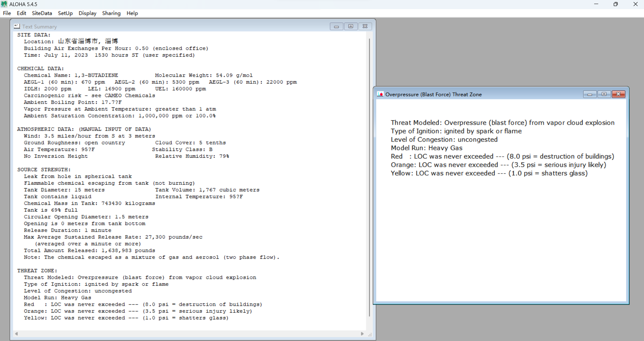The height and width of the screenshot is (341, 644).
Task: Click the Text Summary vertical scrollbar
Action: (x=369, y=178)
